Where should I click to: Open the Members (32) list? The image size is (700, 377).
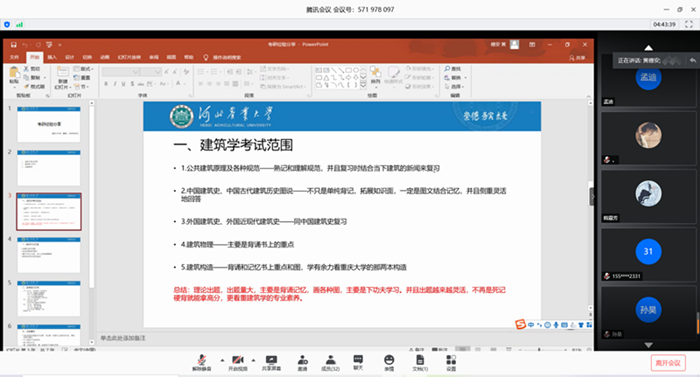pyautogui.click(x=330, y=363)
